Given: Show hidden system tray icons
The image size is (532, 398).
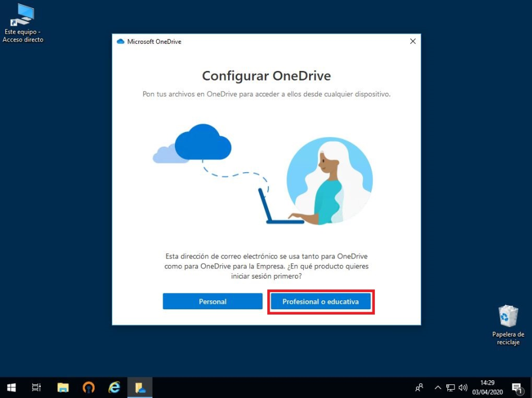Looking at the screenshot, I should (x=437, y=387).
